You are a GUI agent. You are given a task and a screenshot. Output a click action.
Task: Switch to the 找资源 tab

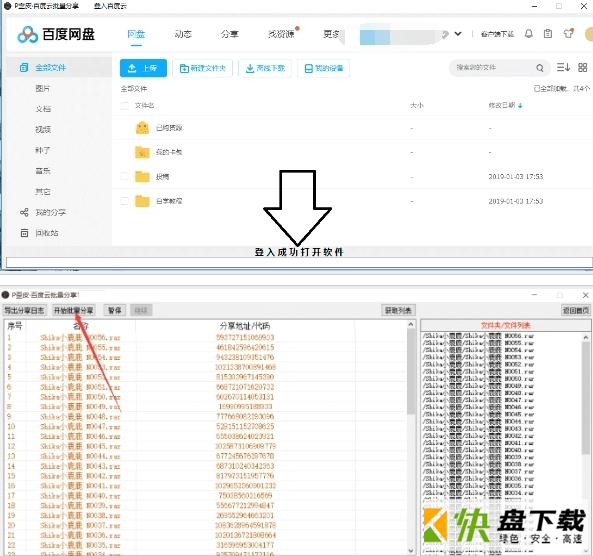point(281,34)
